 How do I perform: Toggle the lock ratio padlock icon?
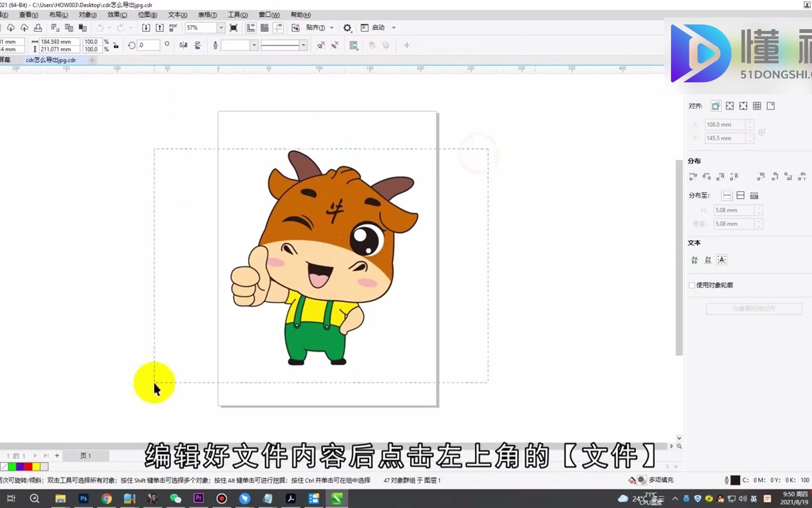(x=116, y=46)
